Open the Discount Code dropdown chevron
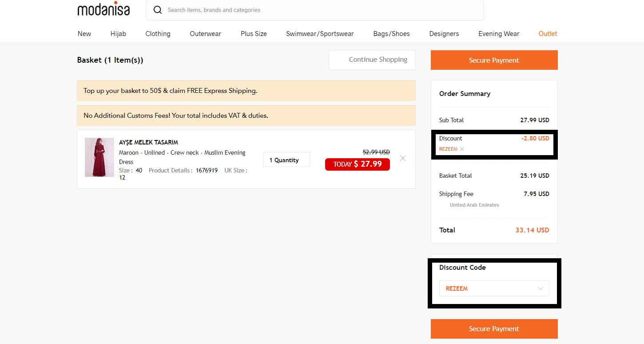This screenshot has height=344, width=644. point(541,288)
